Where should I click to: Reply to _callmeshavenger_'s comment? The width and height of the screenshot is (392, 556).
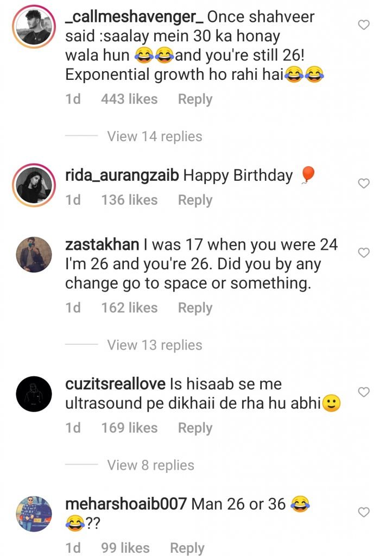click(195, 99)
